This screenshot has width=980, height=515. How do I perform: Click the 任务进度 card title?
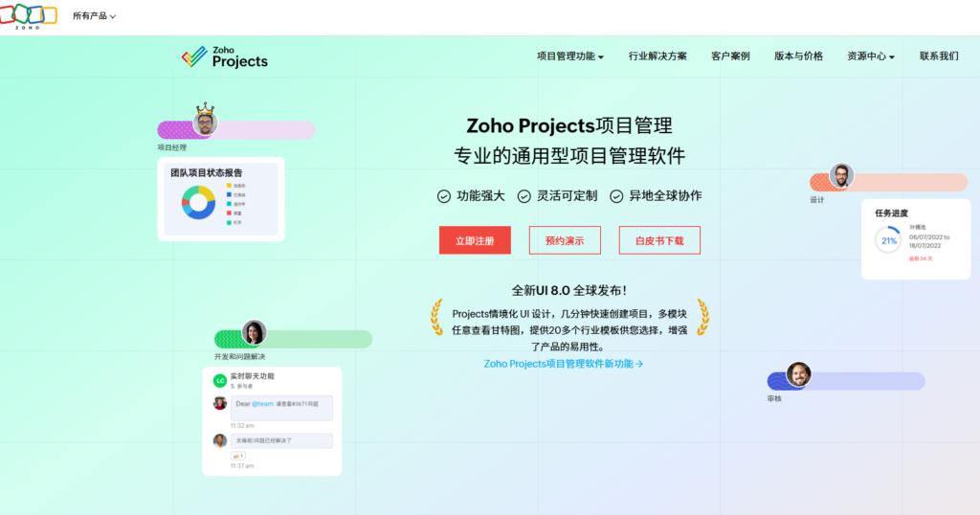click(891, 213)
